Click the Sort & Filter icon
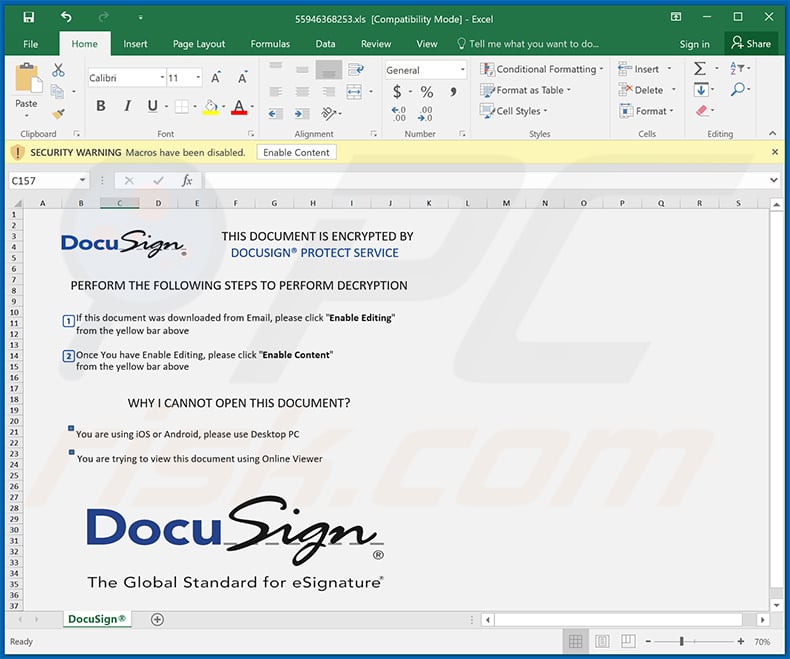790x659 pixels. (x=737, y=69)
